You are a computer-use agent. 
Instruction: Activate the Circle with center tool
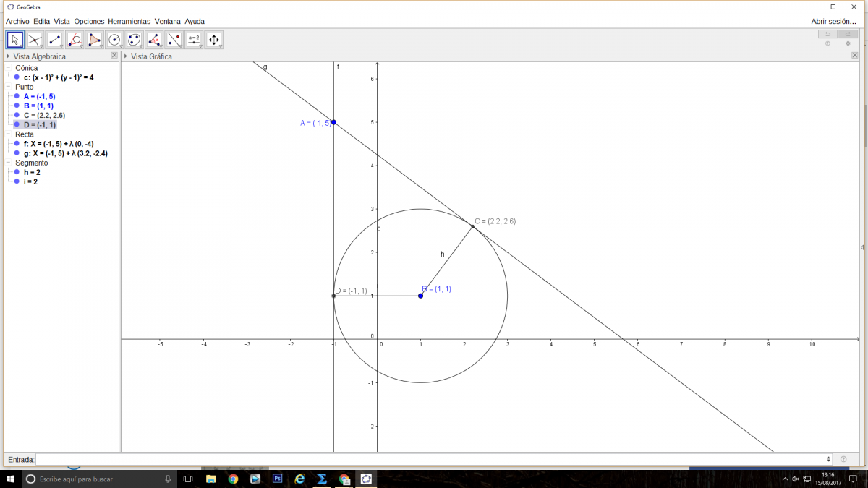[x=114, y=40]
